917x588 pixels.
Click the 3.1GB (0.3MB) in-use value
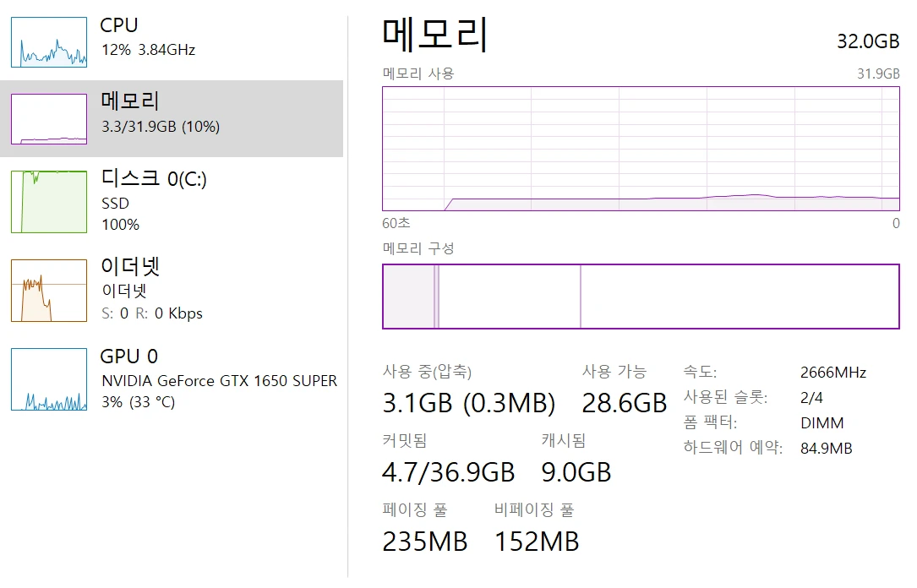(468, 403)
